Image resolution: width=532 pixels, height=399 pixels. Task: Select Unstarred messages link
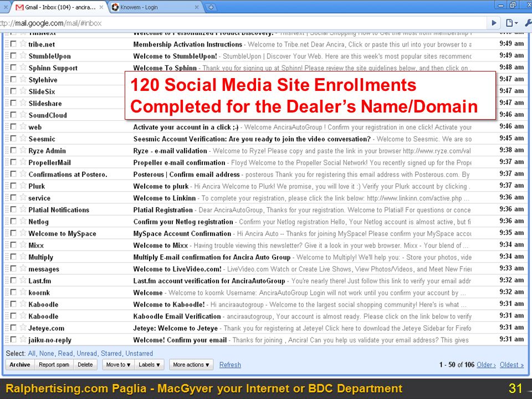(x=139, y=353)
